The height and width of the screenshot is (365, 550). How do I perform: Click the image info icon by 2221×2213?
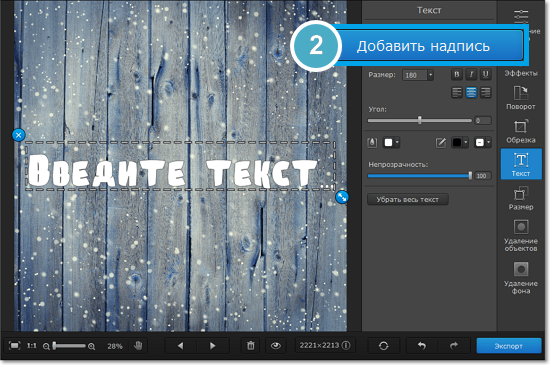[346, 345]
